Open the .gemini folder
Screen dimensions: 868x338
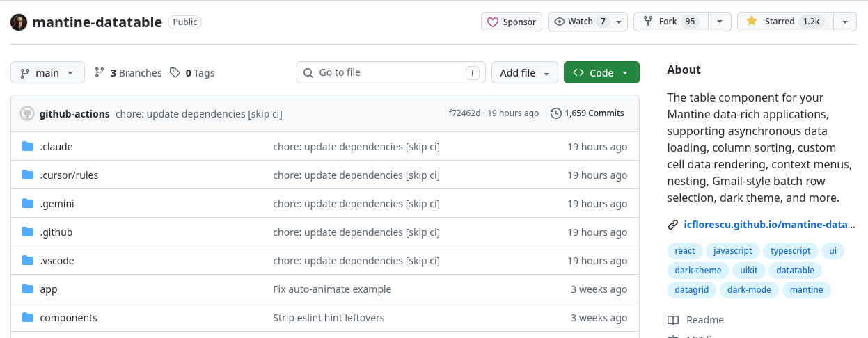coord(57,204)
